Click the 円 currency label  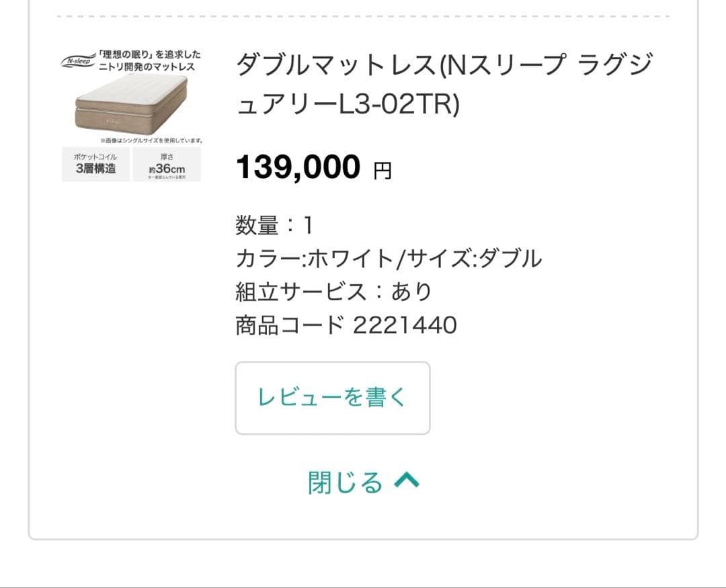click(x=382, y=171)
